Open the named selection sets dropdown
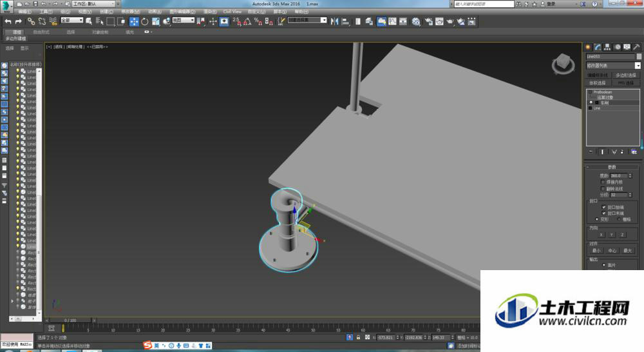This screenshot has width=644, height=352. click(307, 20)
